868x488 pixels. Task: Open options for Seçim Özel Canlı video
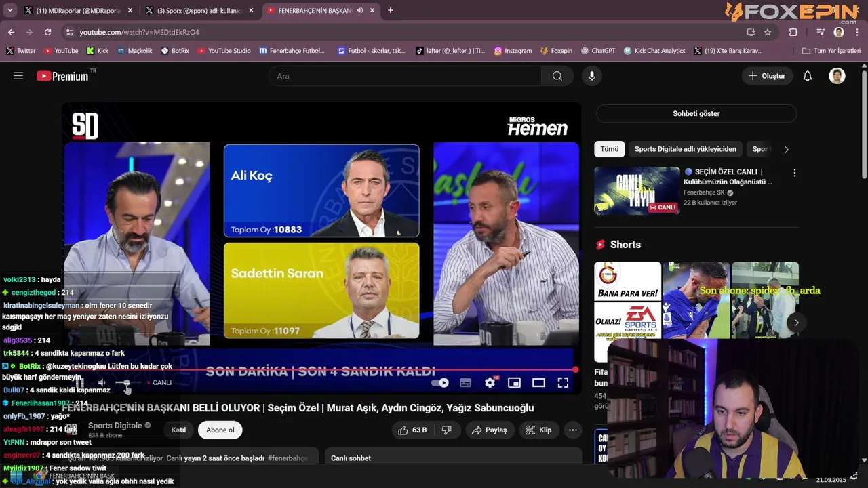tap(794, 173)
